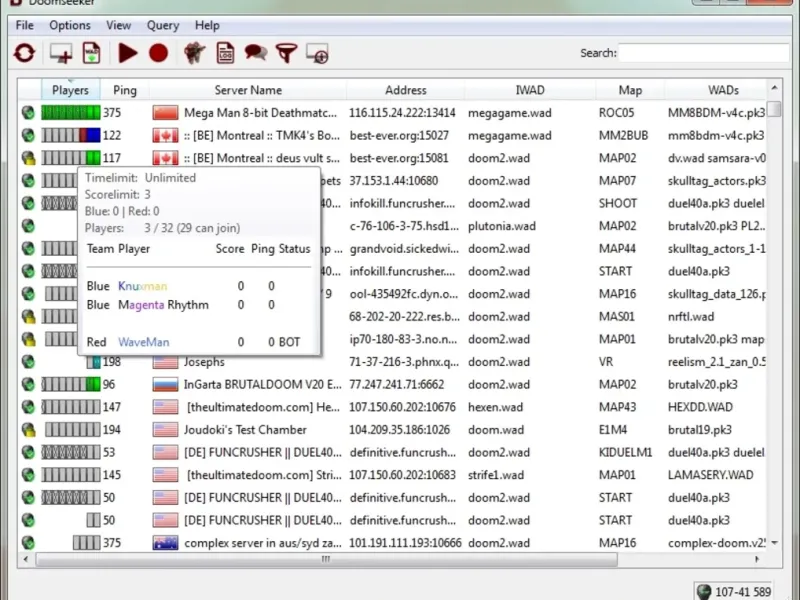This screenshot has height=600, width=800.
Task: Click the horizontal scrollbar right arrow
Action: [757, 559]
